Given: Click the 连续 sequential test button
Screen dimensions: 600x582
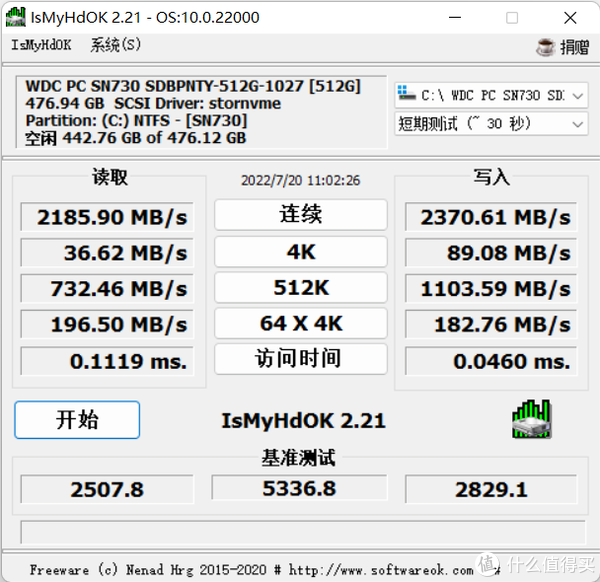Looking at the screenshot, I should tap(301, 214).
